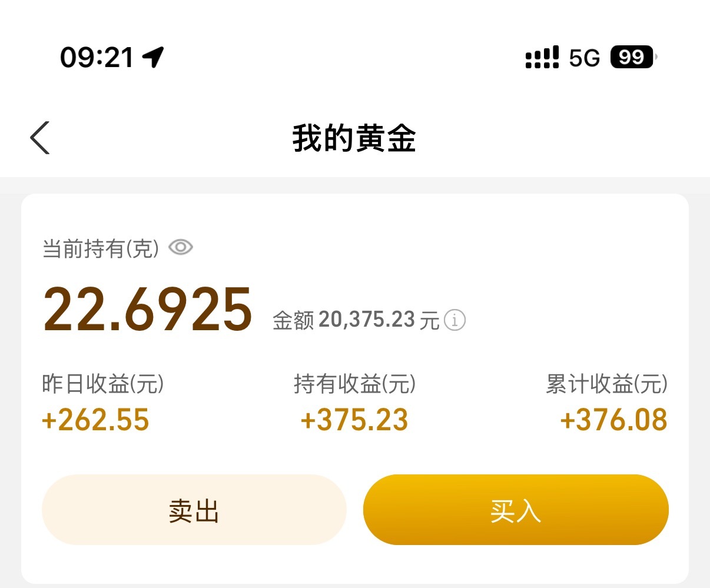
Task: Tap the location arrow in the status bar
Action: (153, 57)
